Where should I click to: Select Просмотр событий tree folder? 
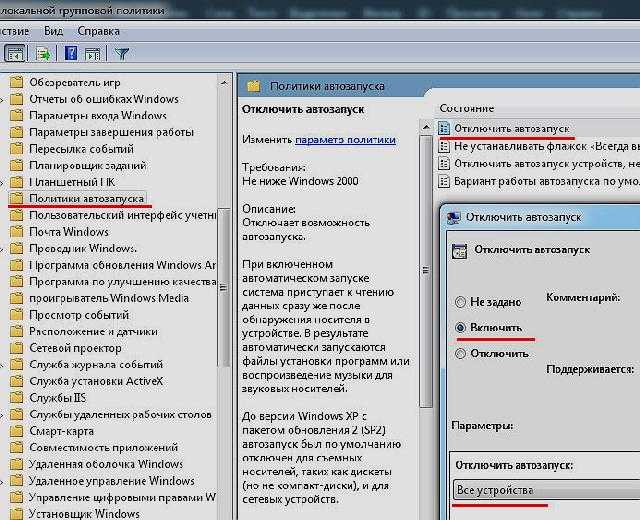pos(79,315)
